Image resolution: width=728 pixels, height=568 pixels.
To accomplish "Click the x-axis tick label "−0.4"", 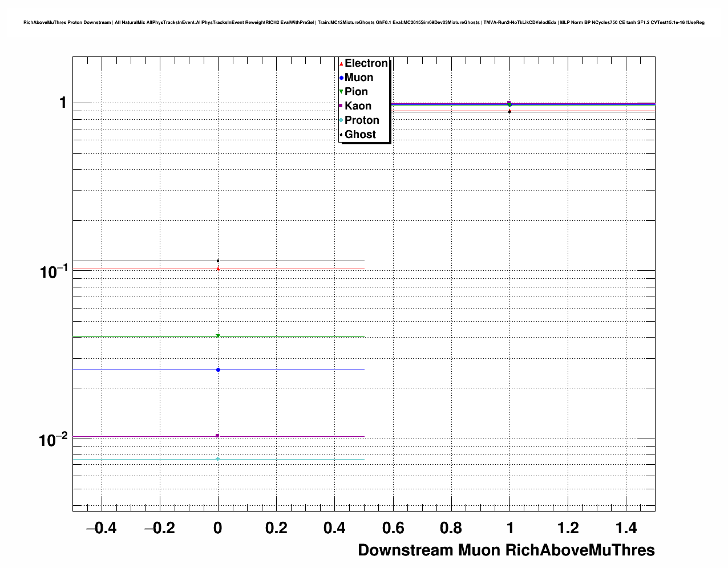I will point(101,529).
